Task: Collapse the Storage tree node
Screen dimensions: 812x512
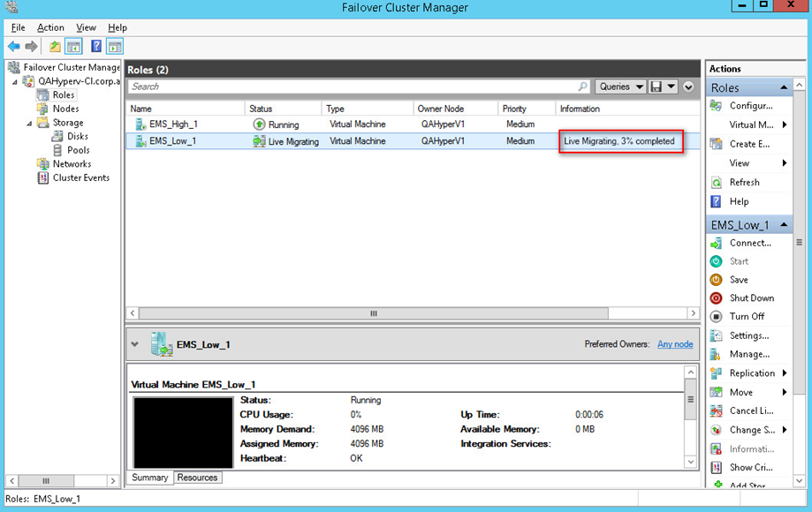Action: coord(31,123)
